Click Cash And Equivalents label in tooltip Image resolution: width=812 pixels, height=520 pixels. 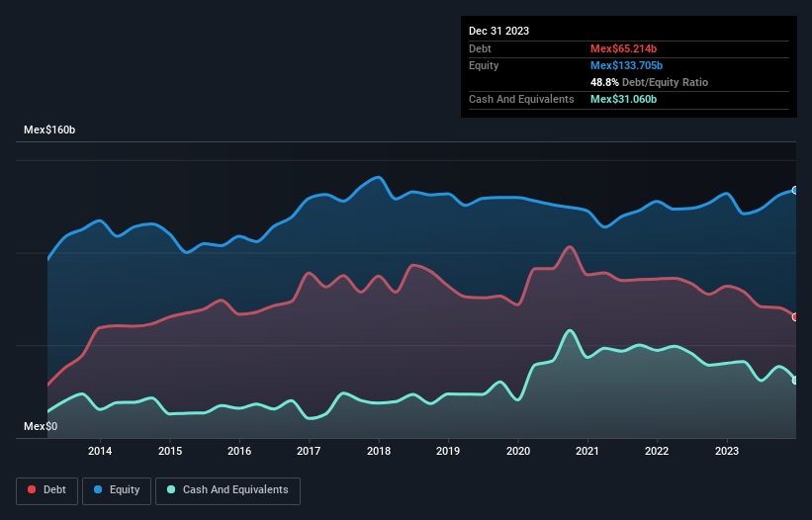[521, 99]
